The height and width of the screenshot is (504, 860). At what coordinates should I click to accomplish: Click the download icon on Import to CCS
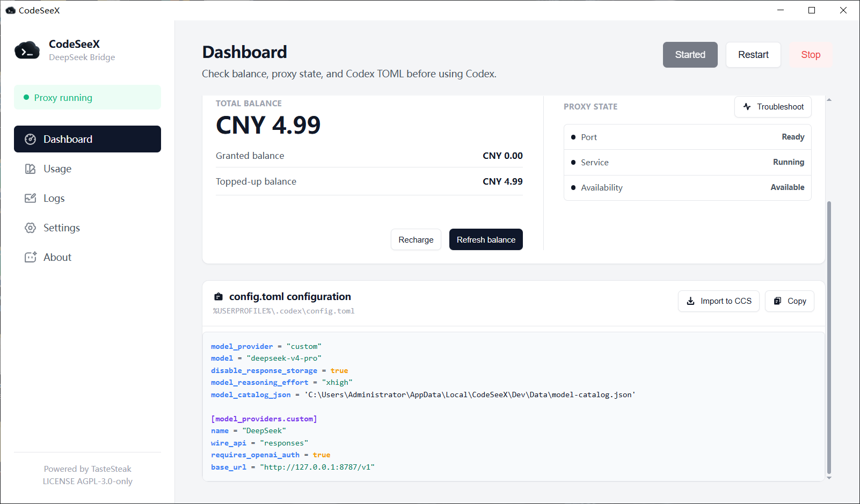tap(691, 301)
